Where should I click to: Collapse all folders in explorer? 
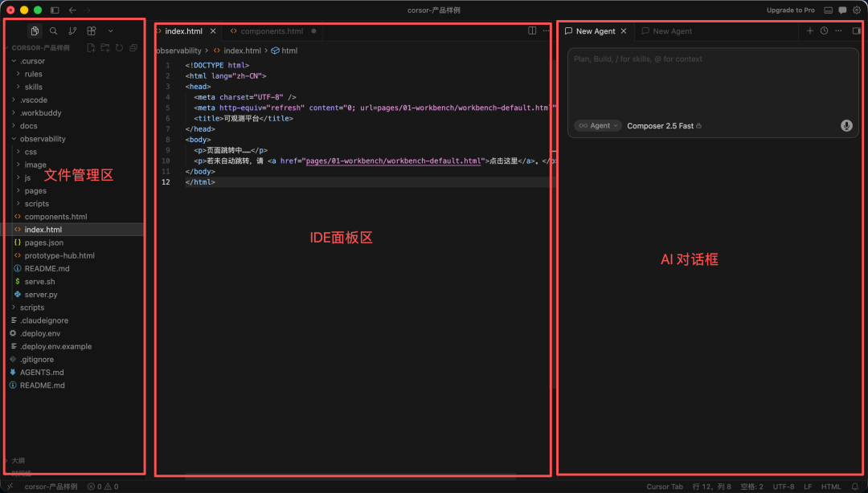133,48
